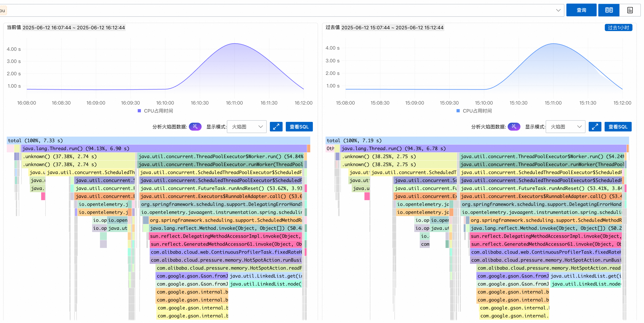Expand past flame graph to fullscreen
The width and height of the screenshot is (644, 323).
pos(595,127)
